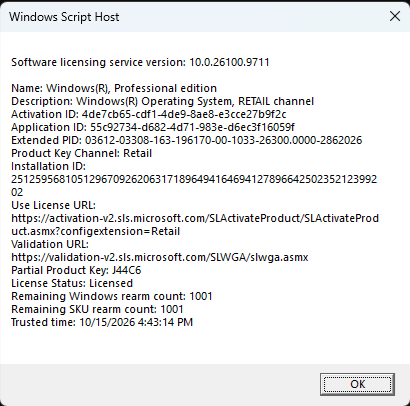
Task: Click the 'Validation URL:' label
Action: pyautogui.click(x=50, y=244)
